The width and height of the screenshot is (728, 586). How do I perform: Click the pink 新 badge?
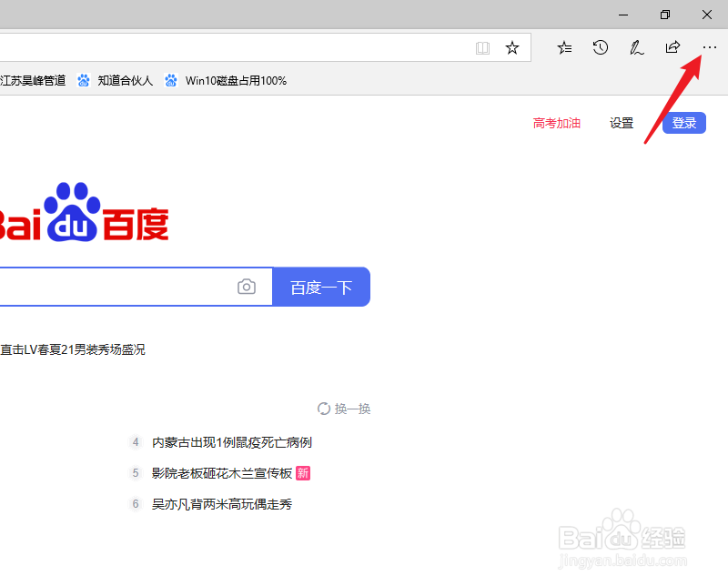point(303,473)
